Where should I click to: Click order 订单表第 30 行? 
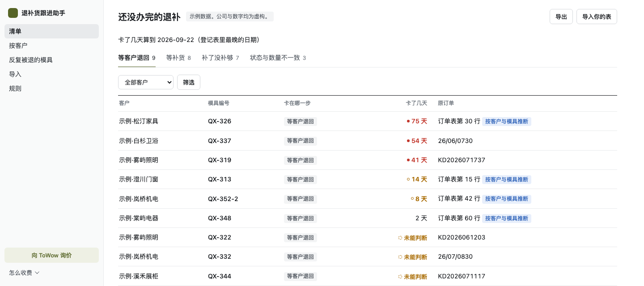[459, 121]
